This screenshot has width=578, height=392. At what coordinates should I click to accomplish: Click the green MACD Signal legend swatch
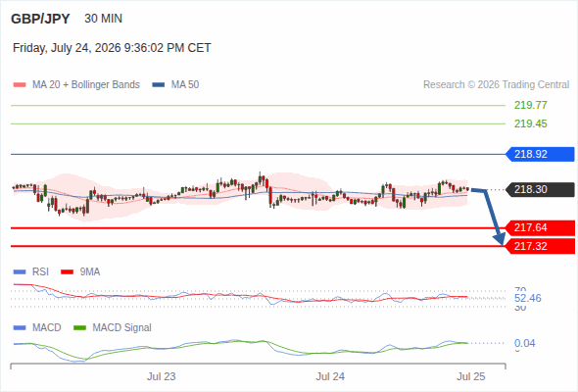coord(79,328)
